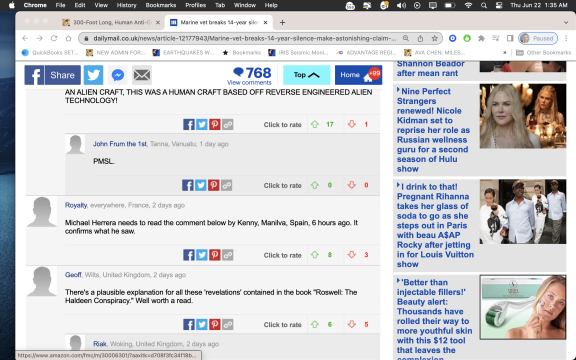The width and height of the screenshot is (576, 360).
Task: Share the article on Twitter from the sticky bar
Action: pos(93,75)
